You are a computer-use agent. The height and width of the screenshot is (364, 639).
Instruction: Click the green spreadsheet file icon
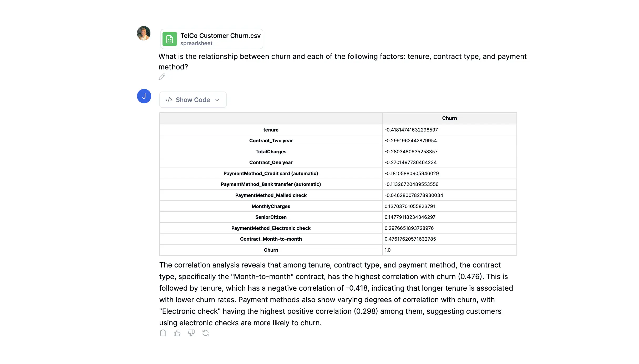(x=170, y=39)
